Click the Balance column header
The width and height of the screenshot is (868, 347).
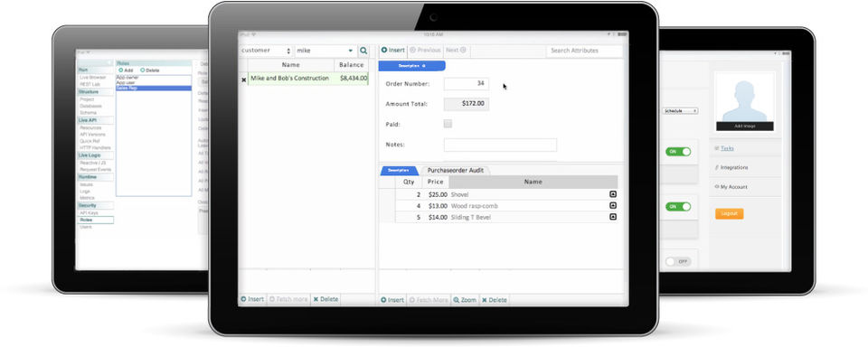point(352,65)
